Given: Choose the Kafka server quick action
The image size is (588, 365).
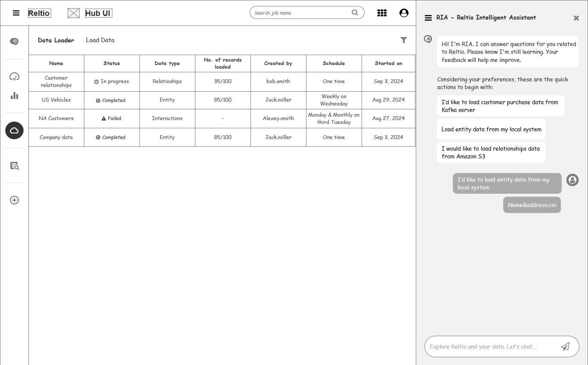Looking at the screenshot, I should [500, 106].
